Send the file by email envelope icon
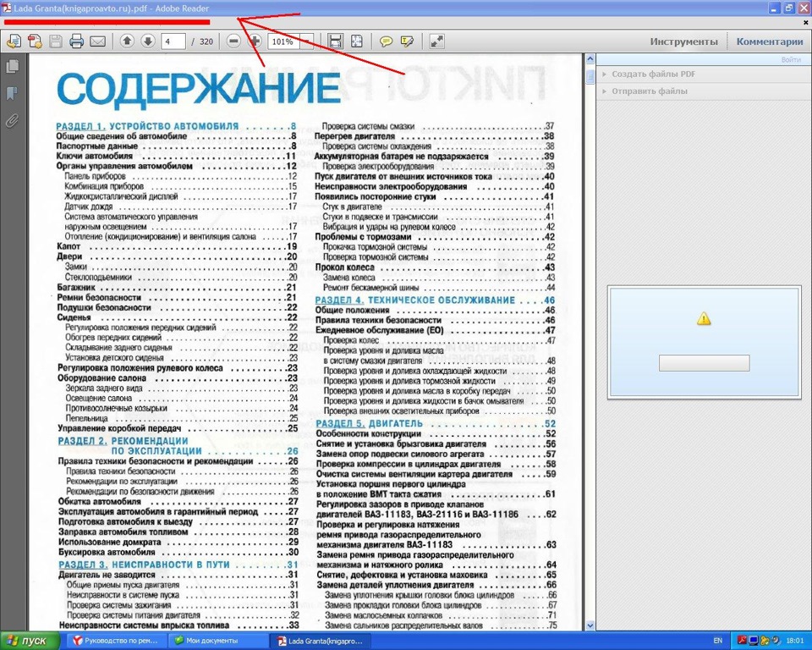Screen dimensions: 812x650 pos(97,41)
